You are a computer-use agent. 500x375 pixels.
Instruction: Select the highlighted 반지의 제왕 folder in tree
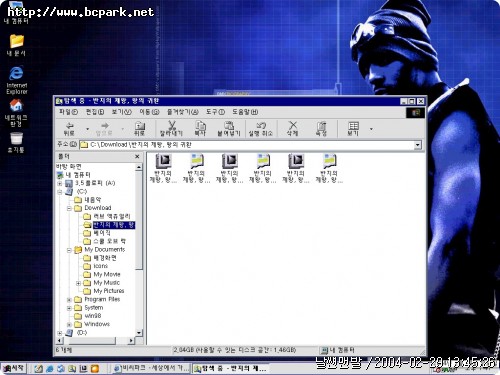109,225
